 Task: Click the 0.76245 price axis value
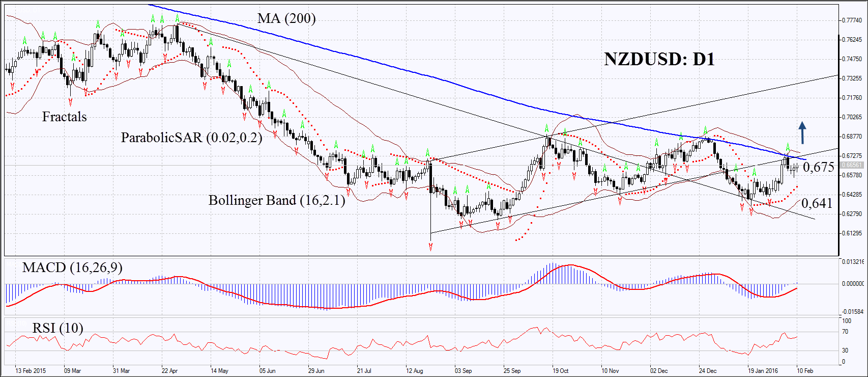(x=852, y=39)
